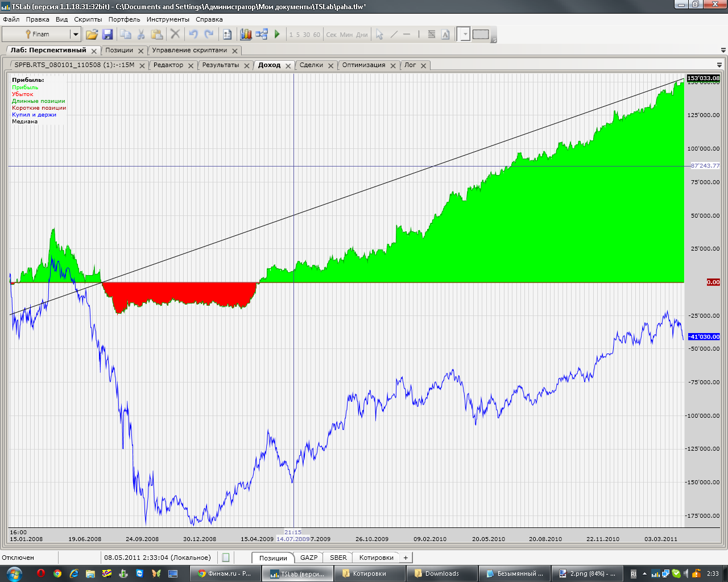Add a new bottom tab with plus
Image resolution: width=728 pixels, height=582 pixels.
[x=406, y=558]
